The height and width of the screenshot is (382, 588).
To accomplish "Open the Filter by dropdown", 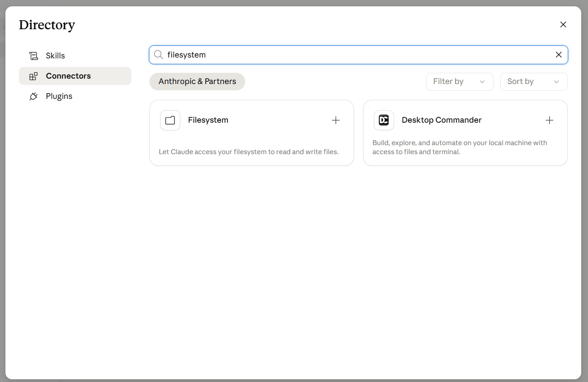I will pos(459,81).
